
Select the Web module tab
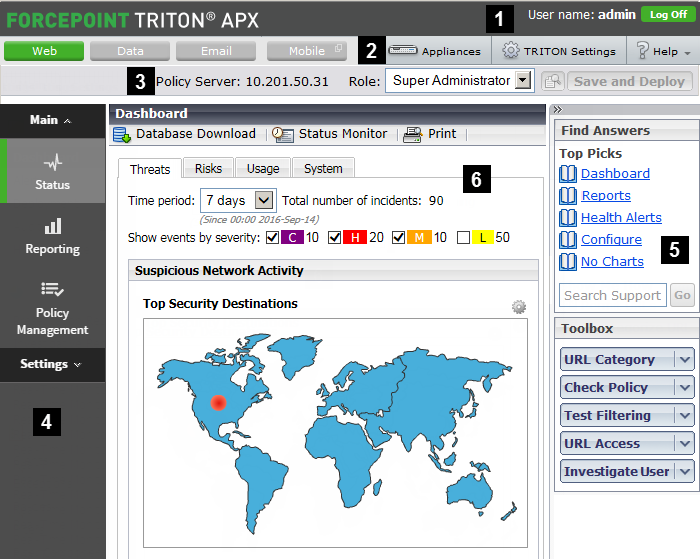click(x=44, y=51)
